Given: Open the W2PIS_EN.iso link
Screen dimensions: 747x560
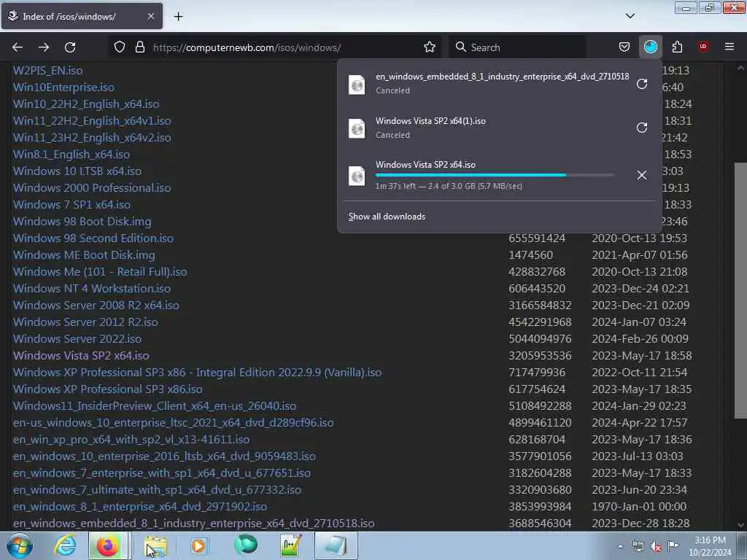Looking at the screenshot, I should point(47,71).
